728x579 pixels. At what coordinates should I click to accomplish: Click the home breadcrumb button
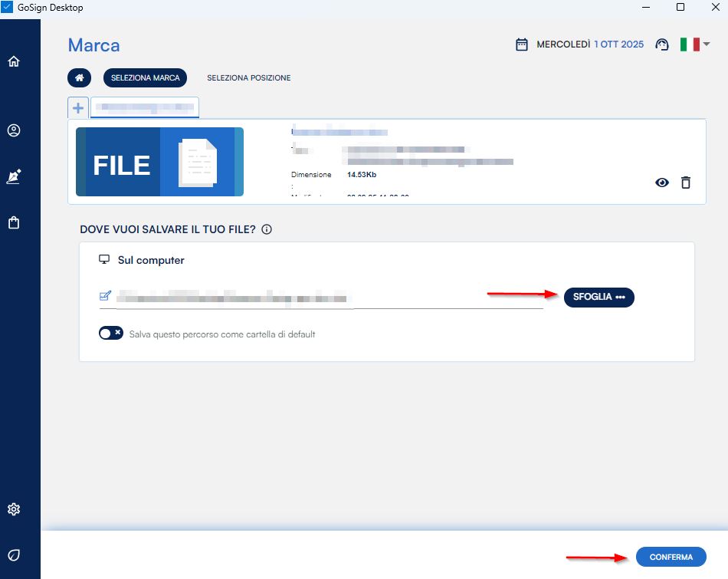pos(79,78)
